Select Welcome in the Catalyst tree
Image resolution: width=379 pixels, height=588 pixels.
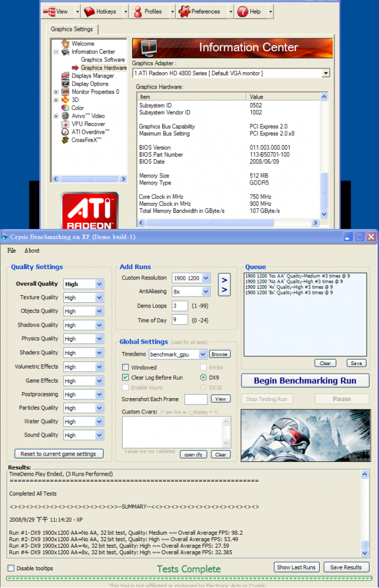point(82,44)
